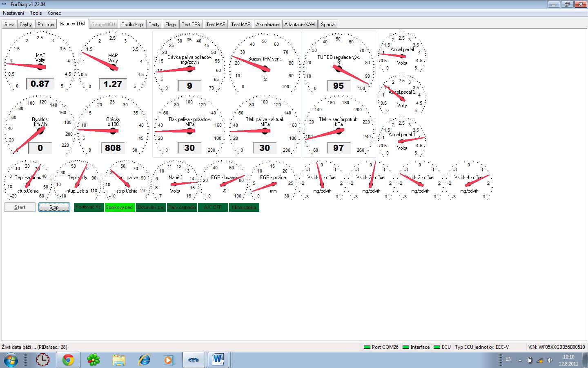The image size is (588, 368).
Task: Open the ICQ flower icon in taskbar
Action: (x=94, y=360)
